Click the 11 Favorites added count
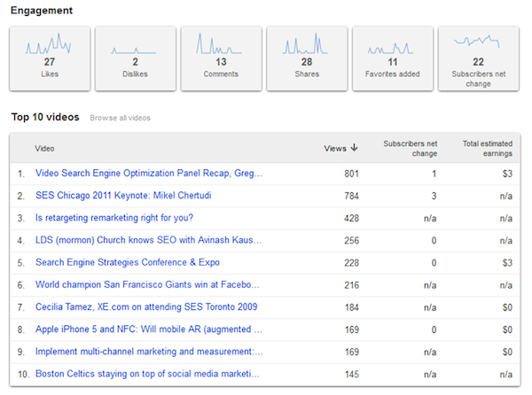Image resolution: width=532 pixels, height=395 pixels. [x=393, y=62]
